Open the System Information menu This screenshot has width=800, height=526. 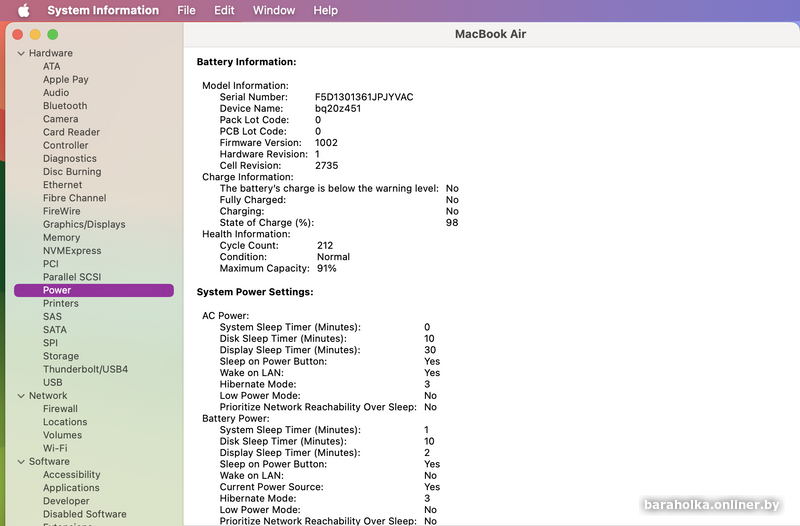point(103,10)
